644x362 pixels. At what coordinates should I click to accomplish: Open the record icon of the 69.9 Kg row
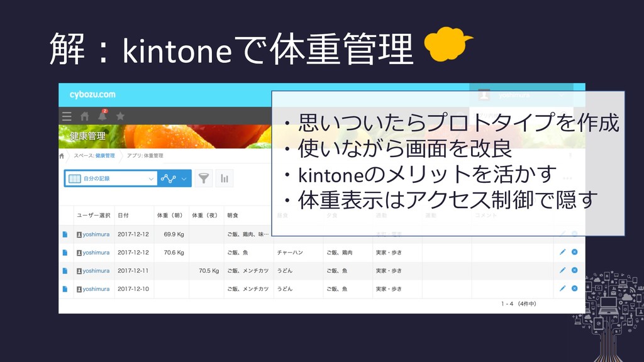(65, 234)
